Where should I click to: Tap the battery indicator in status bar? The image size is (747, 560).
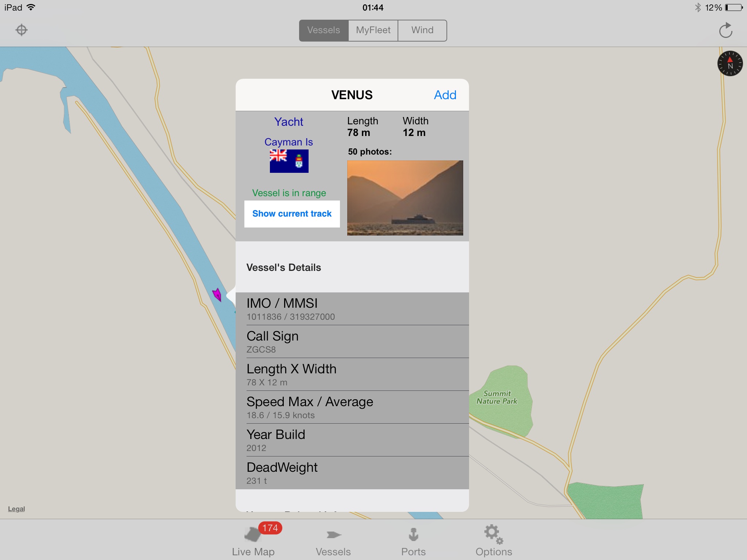(x=734, y=7)
